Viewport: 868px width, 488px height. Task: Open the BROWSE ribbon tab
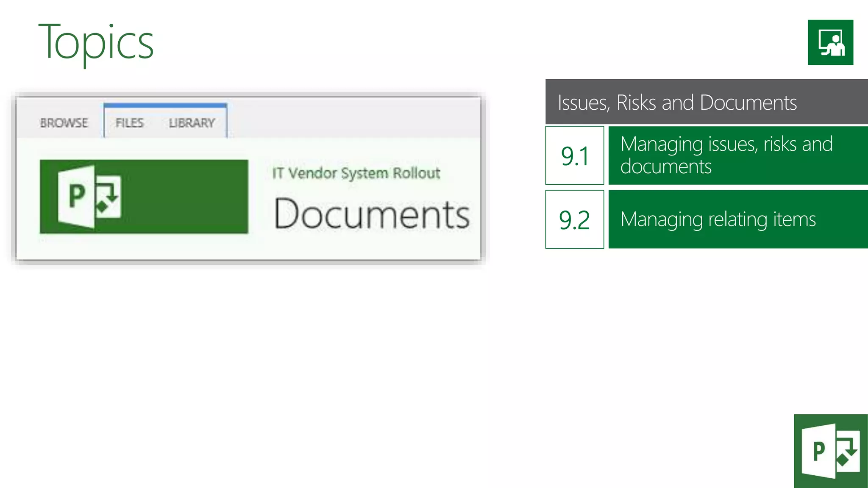point(64,123)
